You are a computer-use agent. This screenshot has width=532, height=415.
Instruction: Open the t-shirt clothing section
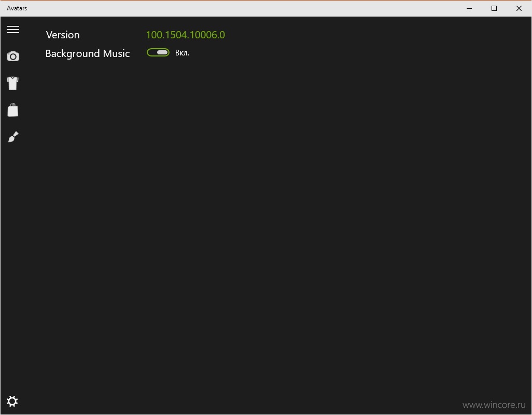(13, 83)
